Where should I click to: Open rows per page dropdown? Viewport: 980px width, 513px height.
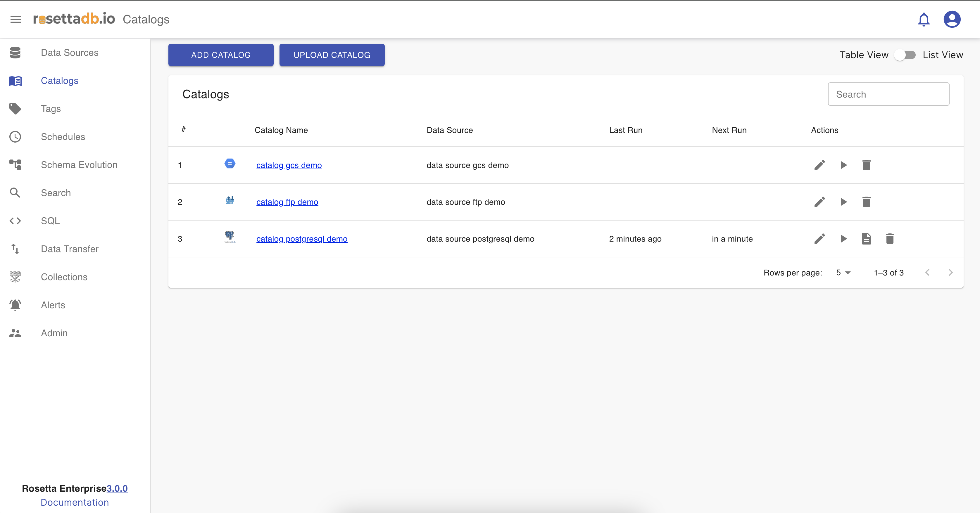point(843,273)
